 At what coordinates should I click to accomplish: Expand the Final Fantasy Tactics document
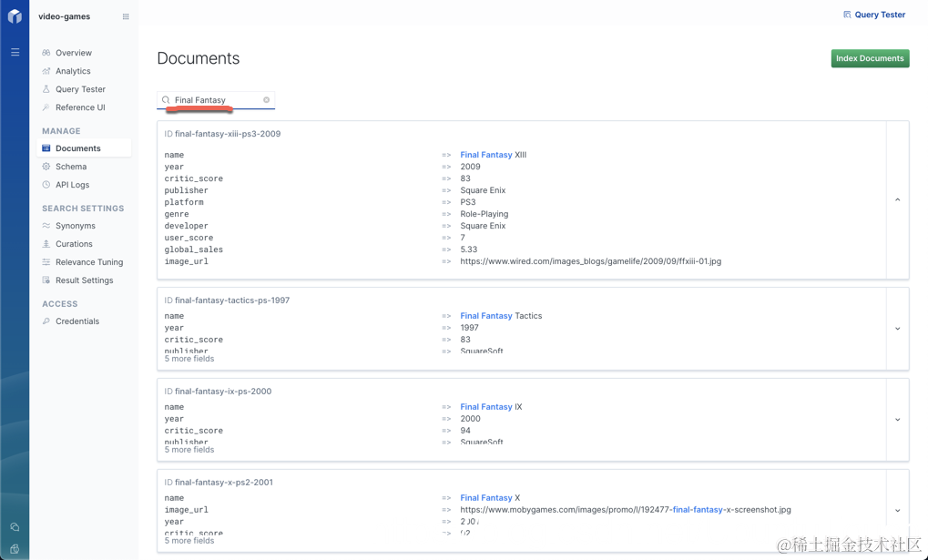pos(898,329)
